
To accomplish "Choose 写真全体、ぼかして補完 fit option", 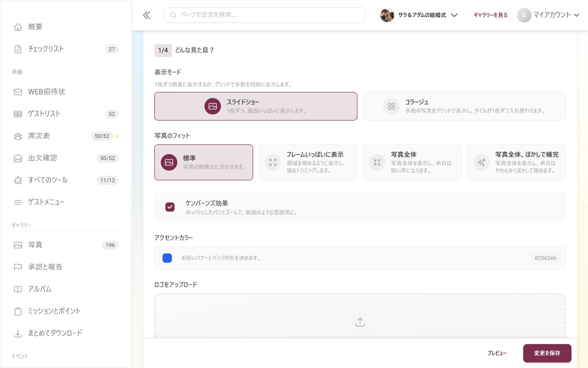I will click(x=517, y=162).
